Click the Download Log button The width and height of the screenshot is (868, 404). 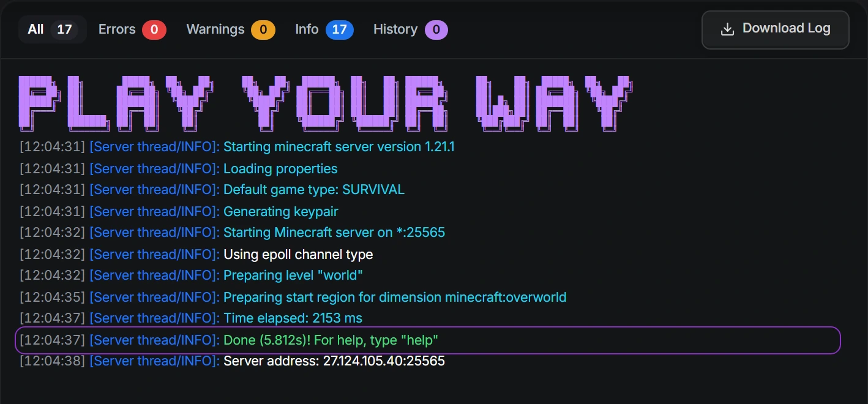[x=775, y=29]
